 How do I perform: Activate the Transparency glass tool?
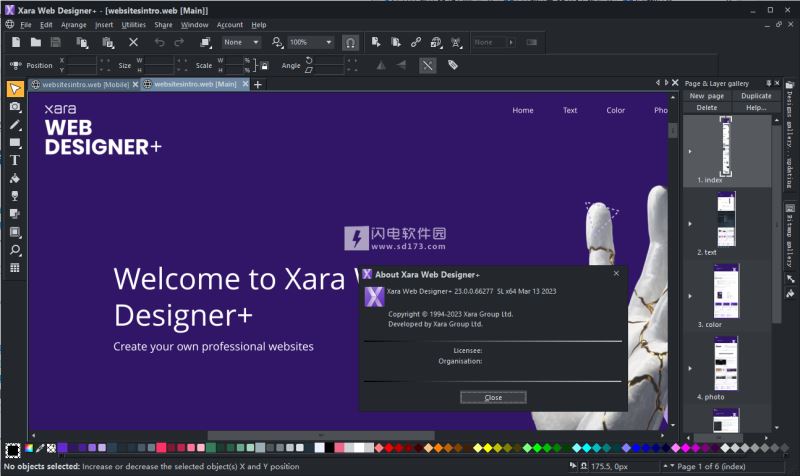[15, 196]
